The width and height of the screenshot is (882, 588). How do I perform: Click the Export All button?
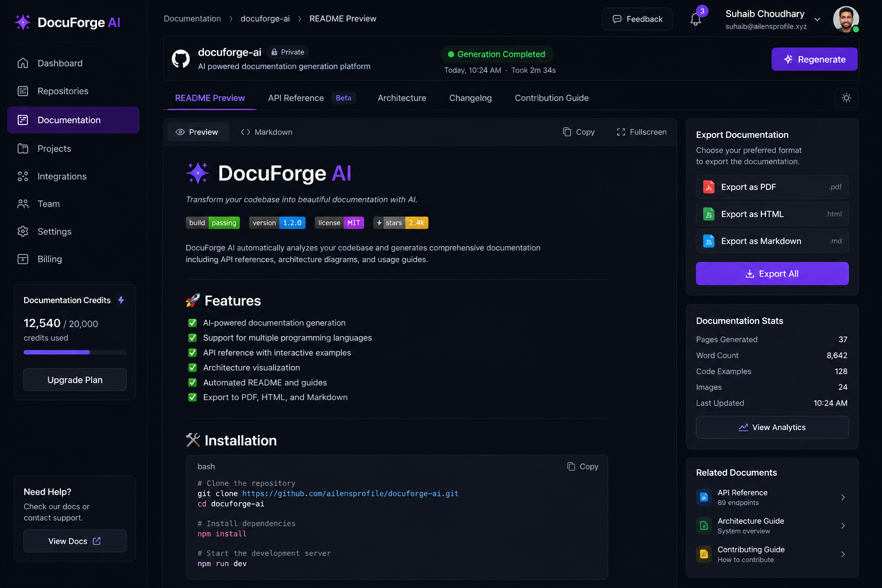[x=772, y=274]
